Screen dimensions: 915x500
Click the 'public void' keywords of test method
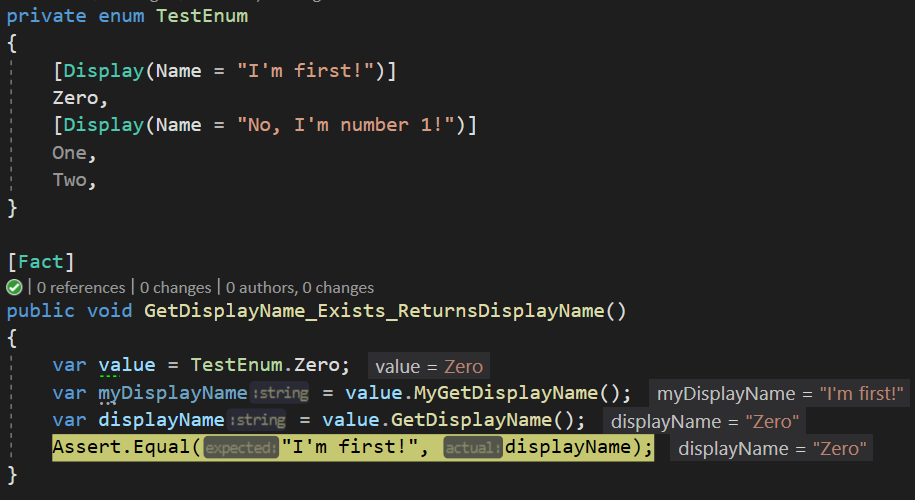pos(69,311)
